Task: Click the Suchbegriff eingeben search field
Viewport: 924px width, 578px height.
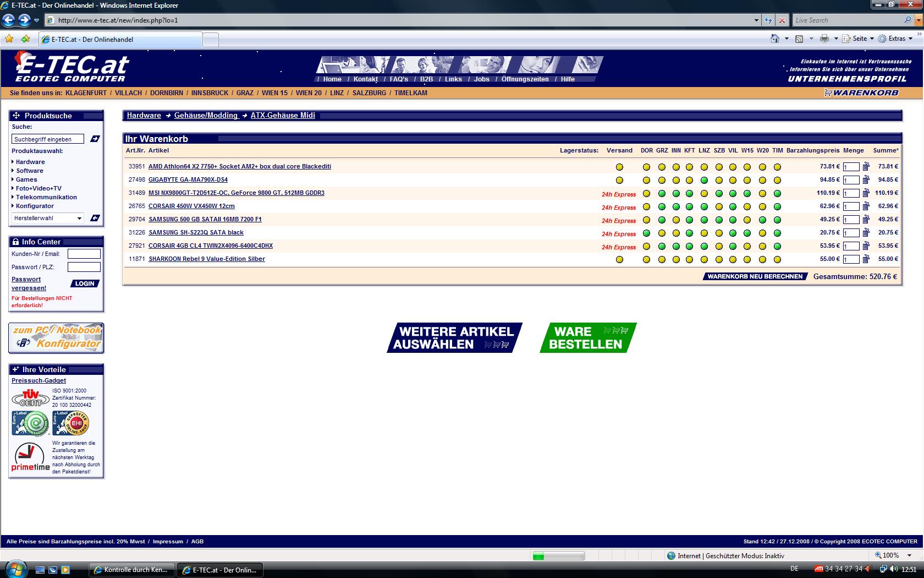Action: (x=48, y=139)
